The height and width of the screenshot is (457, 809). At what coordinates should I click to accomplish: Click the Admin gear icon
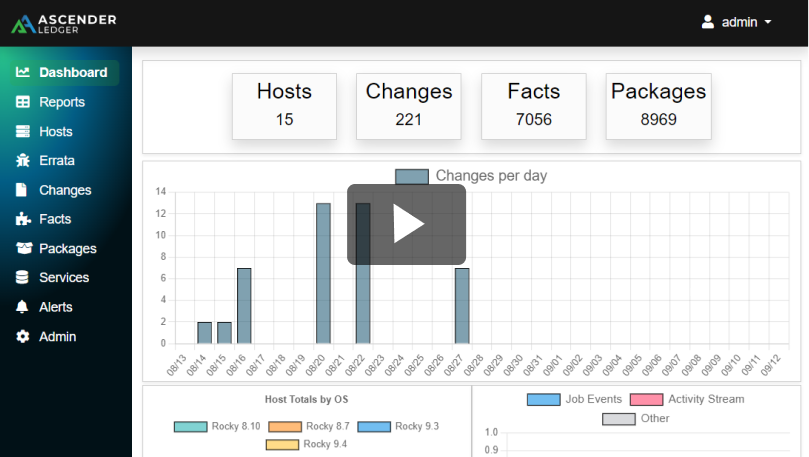23,336
